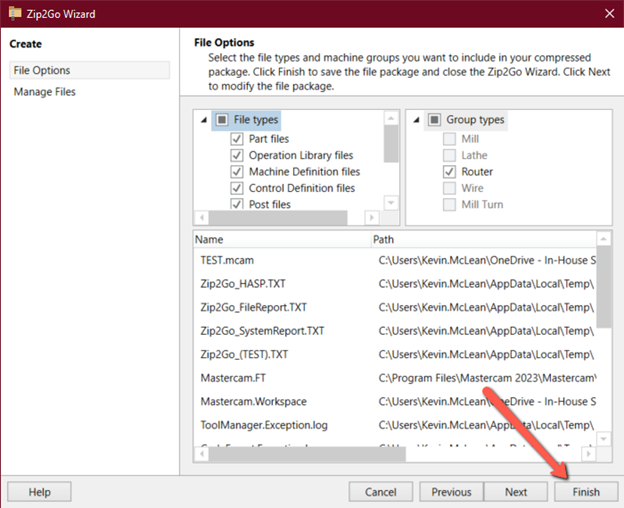This screenshot has width=624, height=508.
Task: Click the Zip2Go Wizard title bar icon
Action: click(15, 13)
